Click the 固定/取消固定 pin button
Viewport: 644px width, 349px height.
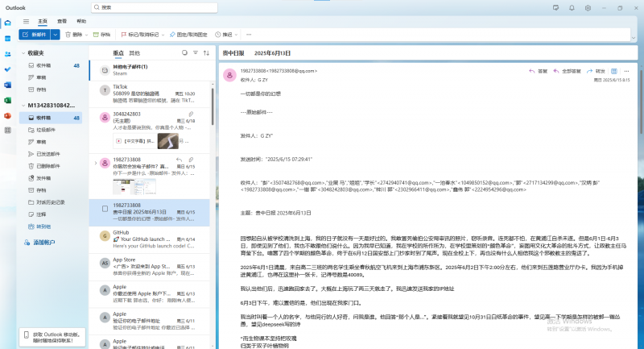pos(188,35)
